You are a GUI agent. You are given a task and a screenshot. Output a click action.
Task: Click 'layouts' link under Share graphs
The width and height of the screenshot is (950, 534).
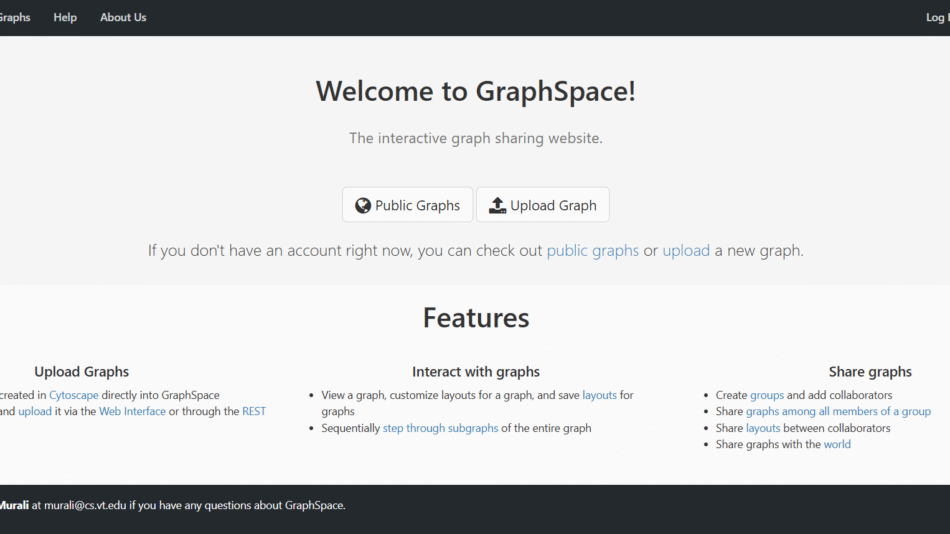(x=763, y=428)
